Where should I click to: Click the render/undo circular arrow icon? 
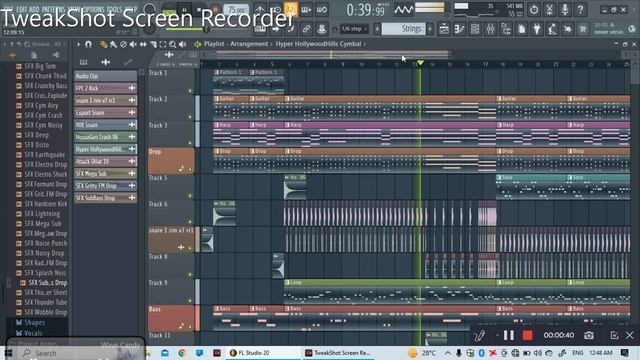(x=534, y=9)
